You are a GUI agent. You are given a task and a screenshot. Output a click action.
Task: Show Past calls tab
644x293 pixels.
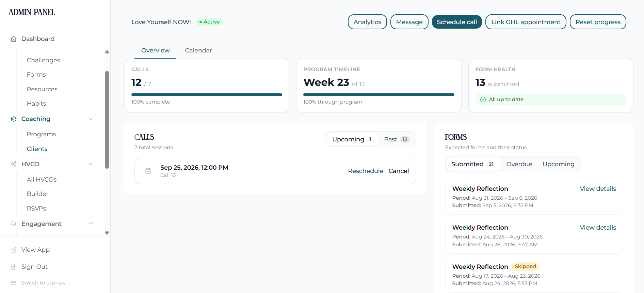(397, 139)
